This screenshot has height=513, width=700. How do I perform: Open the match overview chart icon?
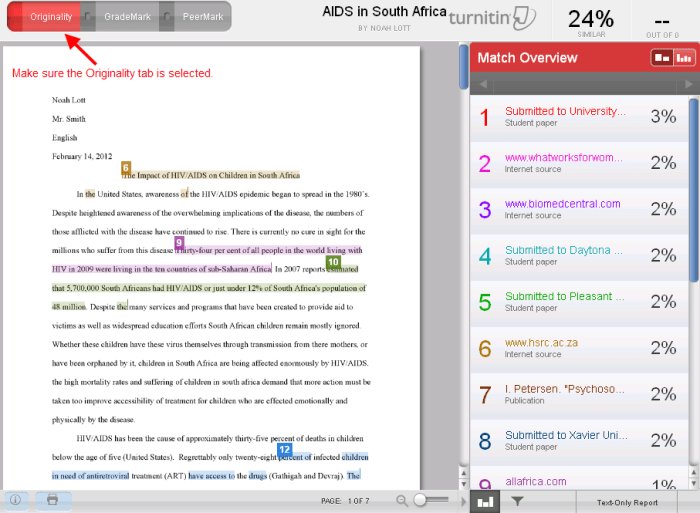click(485, 502)
